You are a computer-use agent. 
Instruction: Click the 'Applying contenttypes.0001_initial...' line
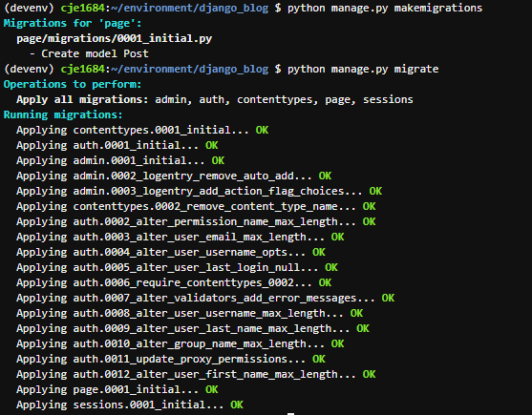coord(142,130)
